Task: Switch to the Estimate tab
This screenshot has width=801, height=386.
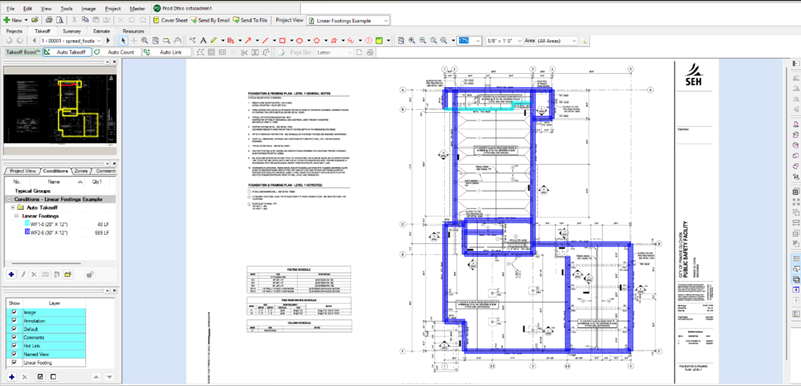Action: [x=101, y=31]
